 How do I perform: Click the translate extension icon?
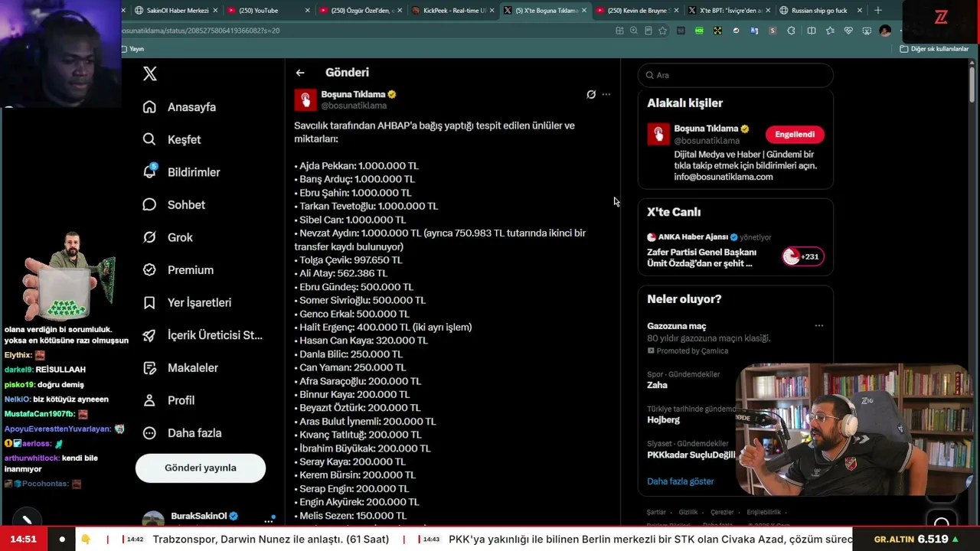(755, 31)
